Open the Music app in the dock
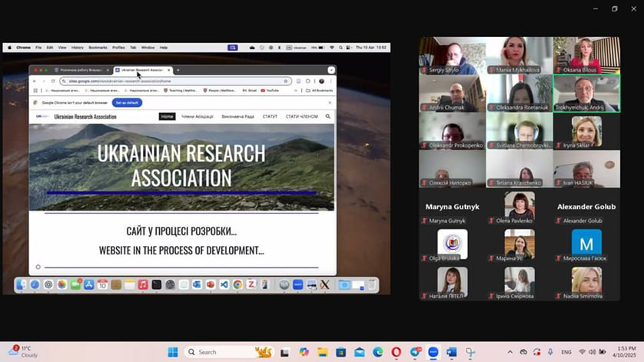644x362 pixels. (x=143, y=285)
